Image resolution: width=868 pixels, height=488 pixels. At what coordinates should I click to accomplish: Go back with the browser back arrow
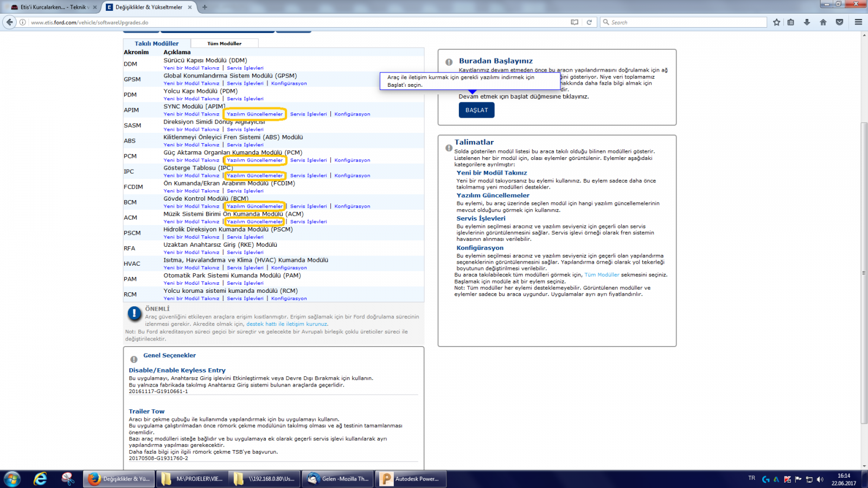coord(9,22)
